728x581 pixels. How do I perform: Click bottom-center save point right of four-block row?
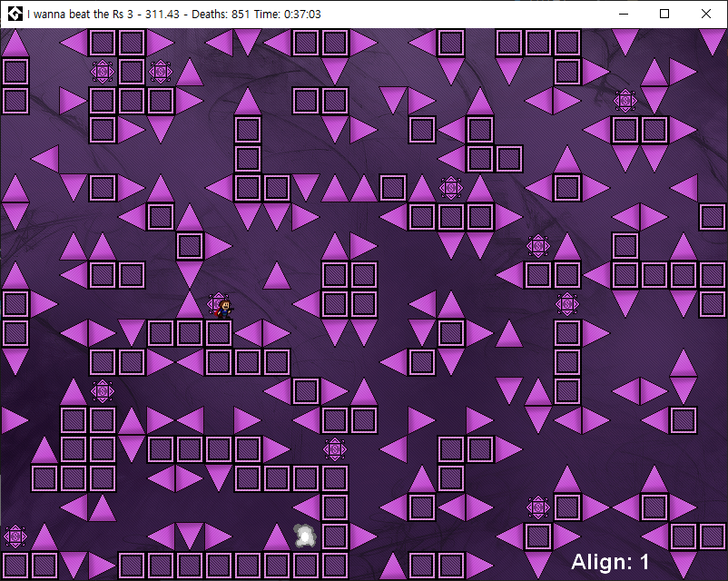335,449
